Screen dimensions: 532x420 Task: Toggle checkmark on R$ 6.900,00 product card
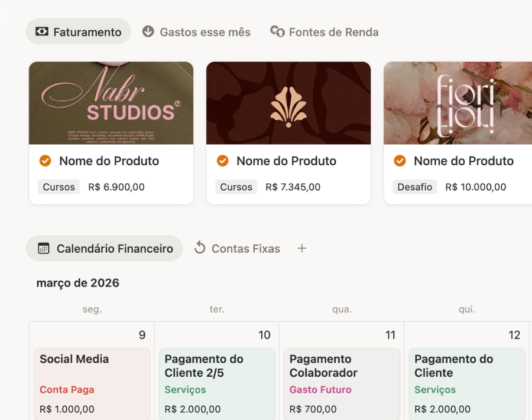click(x=45, y=161)
